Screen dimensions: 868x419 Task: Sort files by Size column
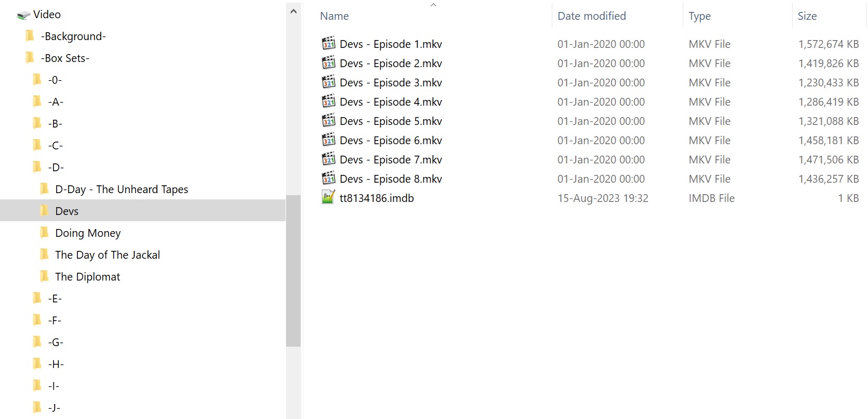point(807,16)
